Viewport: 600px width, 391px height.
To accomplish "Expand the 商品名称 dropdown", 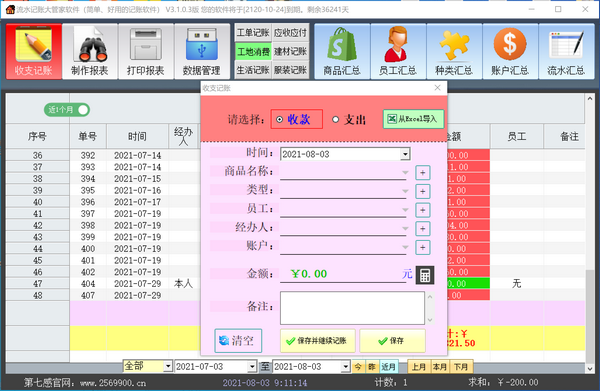I will coord(405,173).
